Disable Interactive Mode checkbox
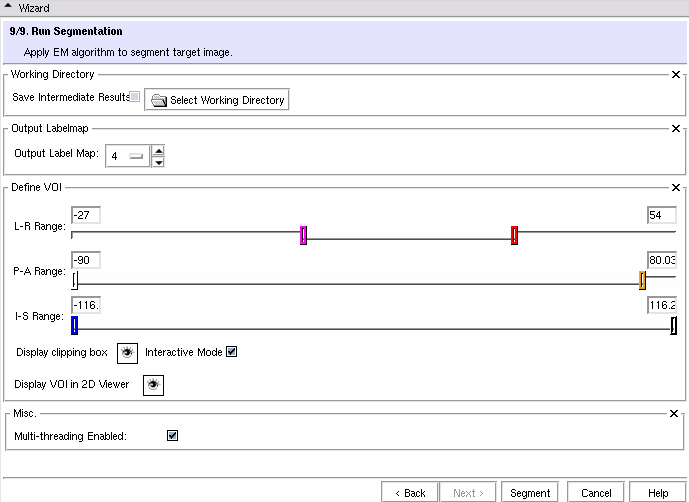The height and width of the screenshot is (502, 689). click(231, 352)
